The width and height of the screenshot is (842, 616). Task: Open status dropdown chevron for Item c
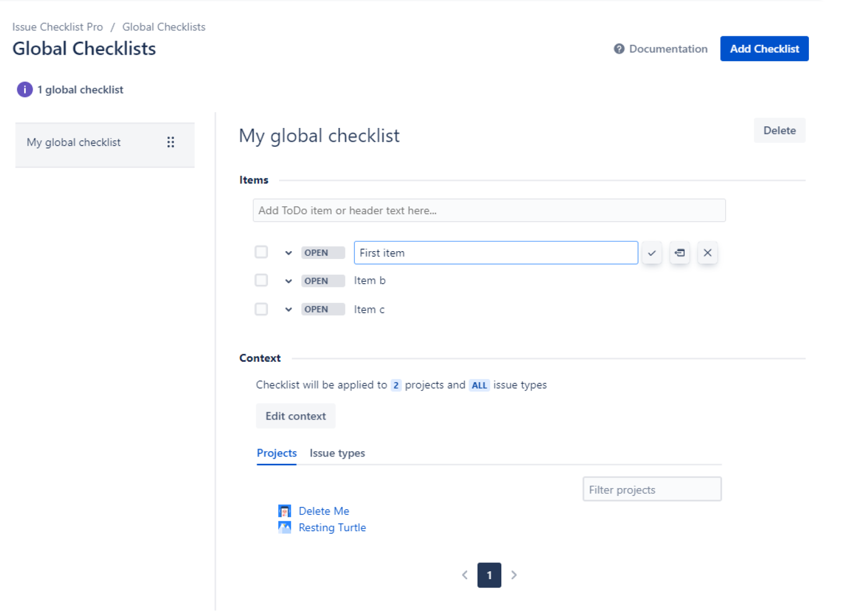(x=288, y=309)
